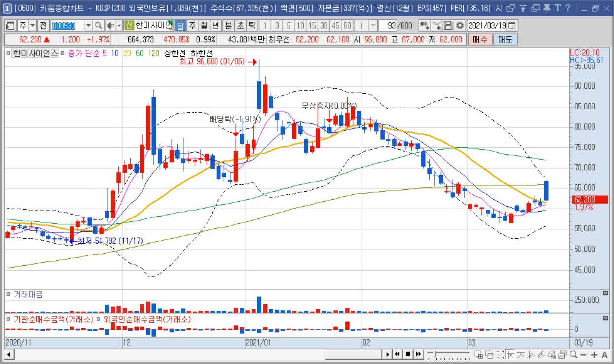Viewport: 614px width, 364px height.
Task: Save chart with the floppy disk icon
Action: pyautogui.click(x=448, y=26)
